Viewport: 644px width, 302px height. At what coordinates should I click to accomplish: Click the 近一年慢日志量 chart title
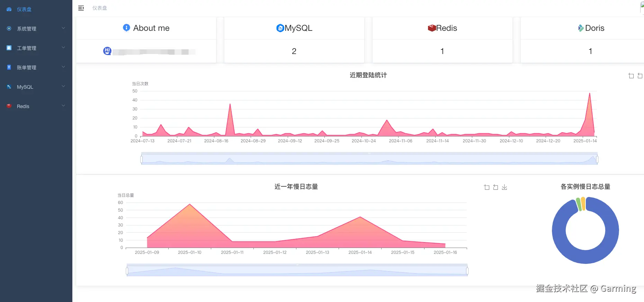(x=296, y=187)
